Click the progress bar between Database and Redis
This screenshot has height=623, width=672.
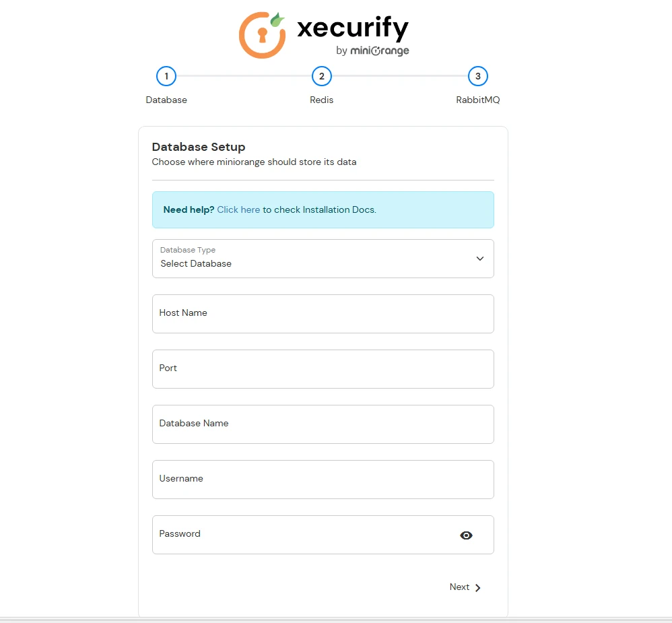[244, 76]
